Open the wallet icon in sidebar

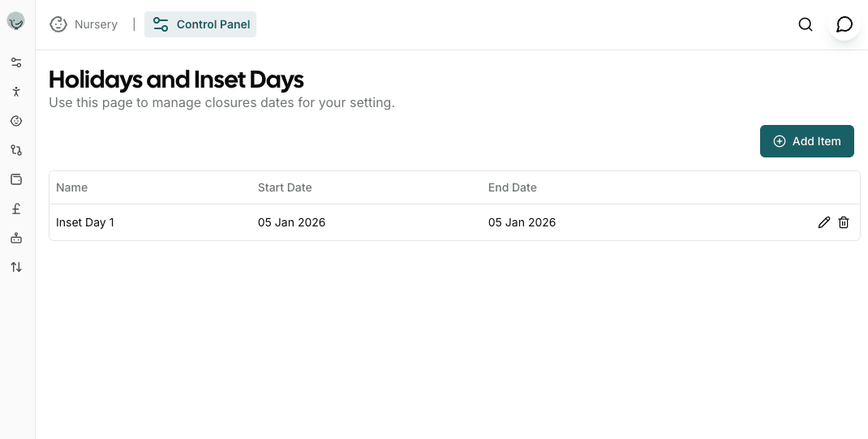click(x=16, y=179)
